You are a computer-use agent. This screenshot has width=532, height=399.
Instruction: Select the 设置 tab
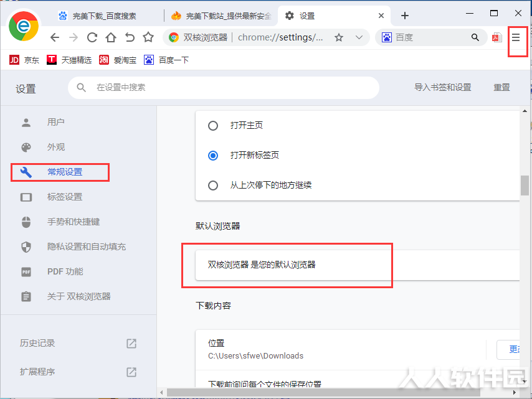coord(334,16)
